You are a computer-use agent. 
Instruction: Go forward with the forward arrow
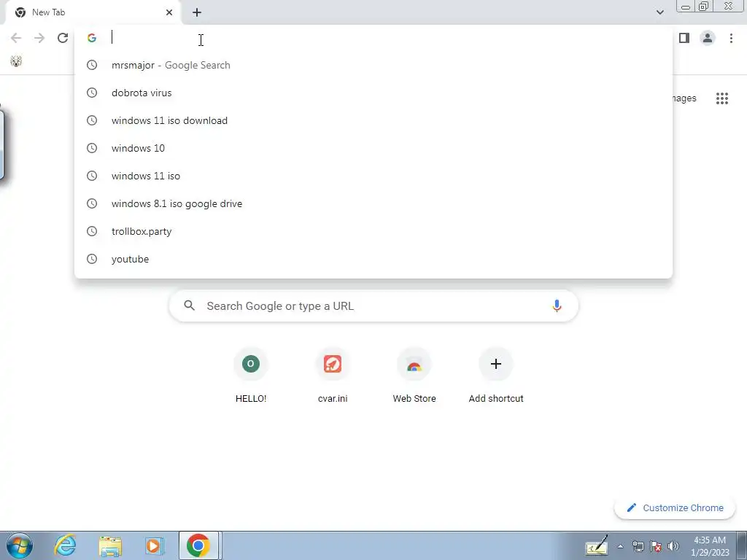[x=39, y=38]
